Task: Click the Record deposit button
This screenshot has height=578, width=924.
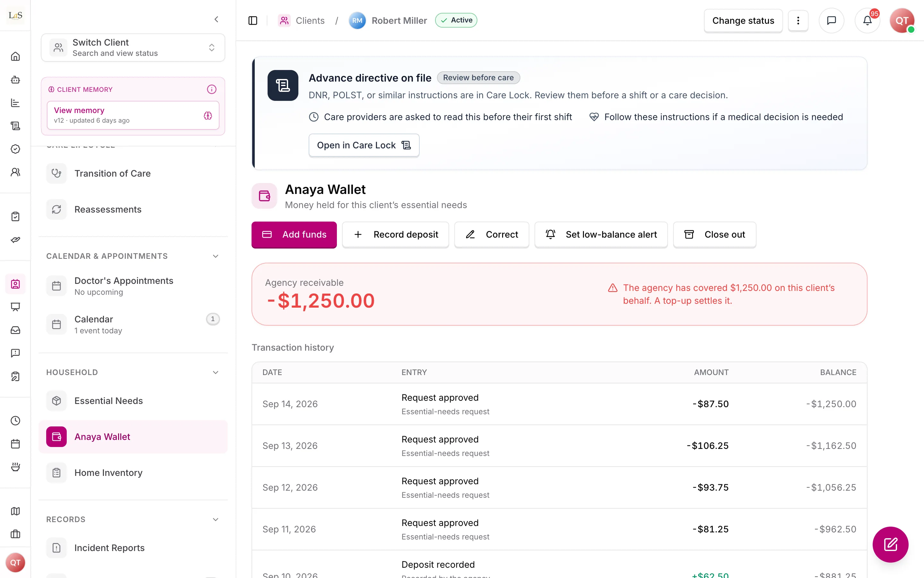Action: point(396,235)
